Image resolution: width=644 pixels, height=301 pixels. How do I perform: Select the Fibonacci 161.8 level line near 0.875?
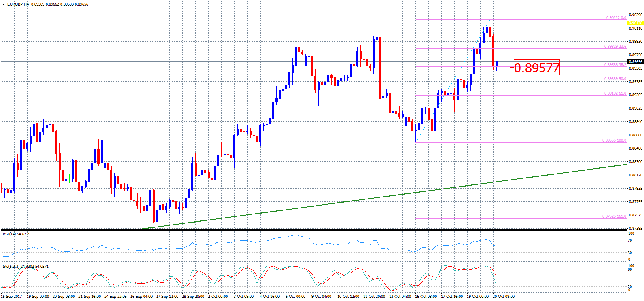tap(506, 218)
